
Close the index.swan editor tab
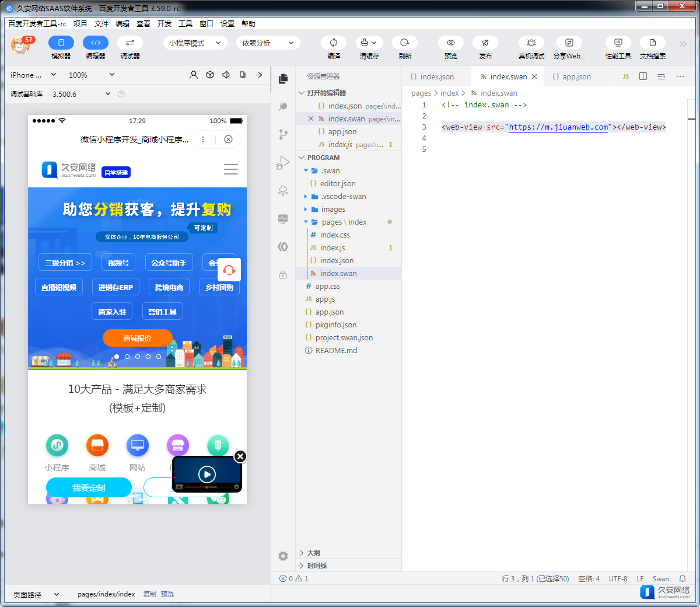click(534, 76)
